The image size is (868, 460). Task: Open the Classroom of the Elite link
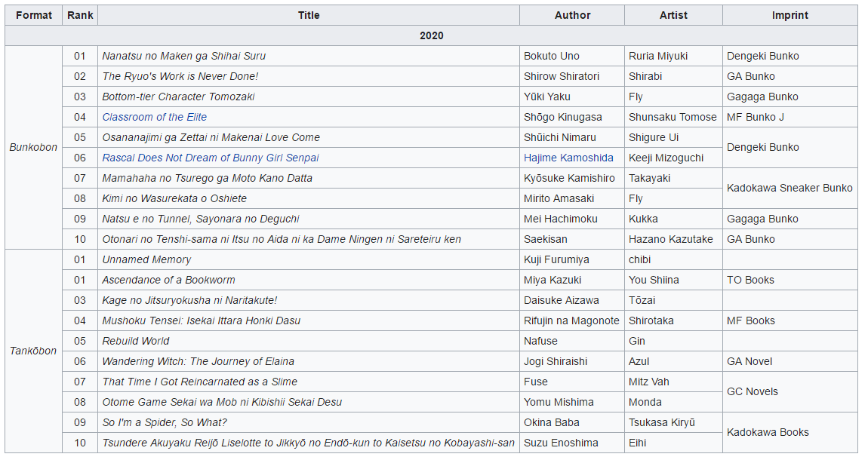pyautogui.click(x=155, y=117)
